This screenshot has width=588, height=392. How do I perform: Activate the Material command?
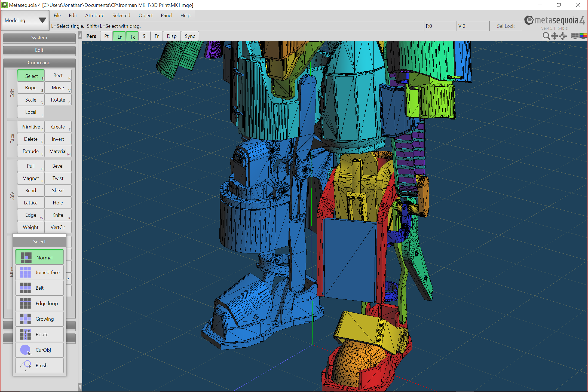pos(58,151)
